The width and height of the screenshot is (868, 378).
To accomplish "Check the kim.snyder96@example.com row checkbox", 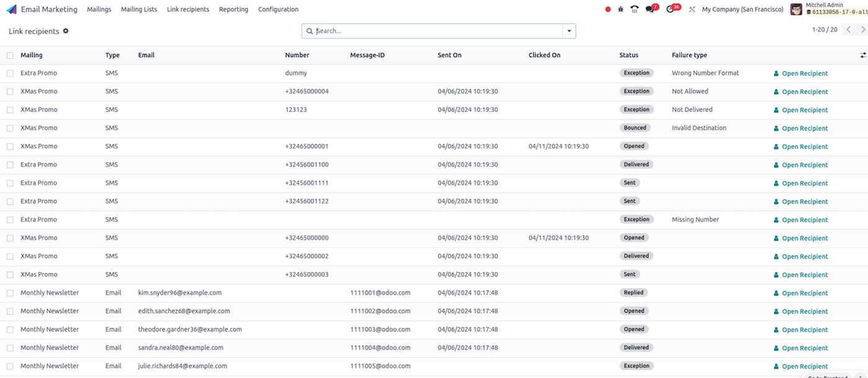I will [x=10, y=293].
